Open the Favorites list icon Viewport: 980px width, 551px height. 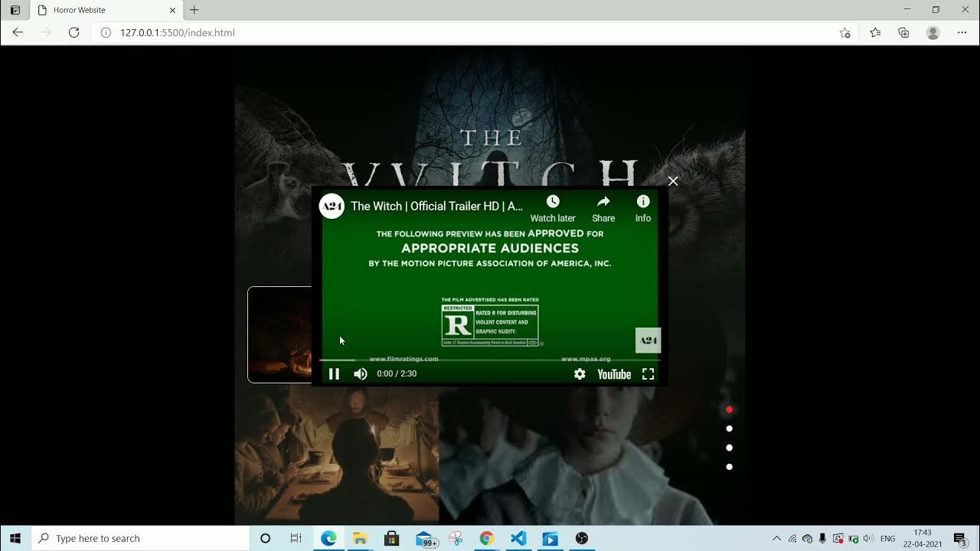875,32
